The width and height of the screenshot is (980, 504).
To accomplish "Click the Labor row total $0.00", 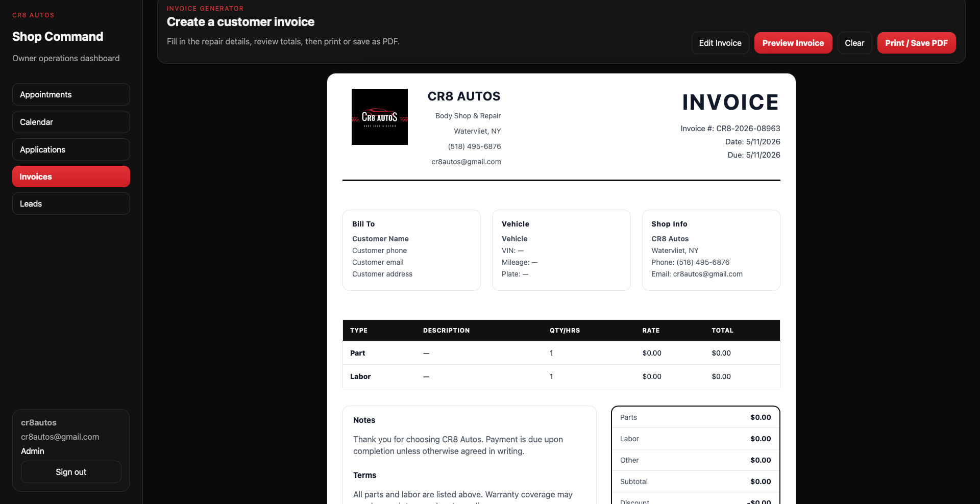I will point(721,376).
